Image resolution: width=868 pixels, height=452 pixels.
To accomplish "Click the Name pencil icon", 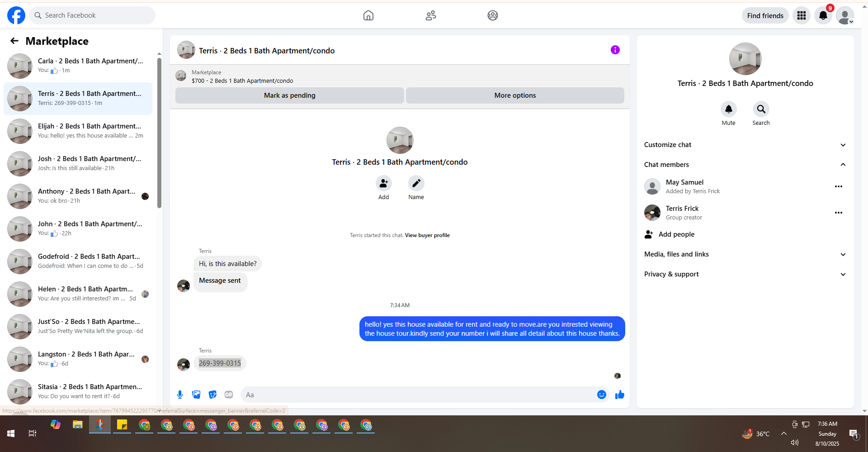I will coord(416,183).
